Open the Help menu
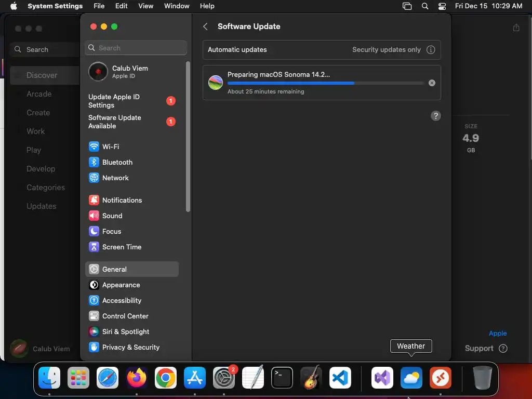 pyautogui.click(x=207, y=6)
